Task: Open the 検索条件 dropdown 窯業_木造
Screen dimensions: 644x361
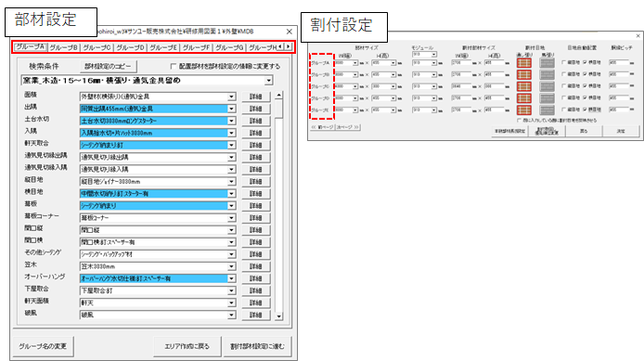Action: (268, 81)
